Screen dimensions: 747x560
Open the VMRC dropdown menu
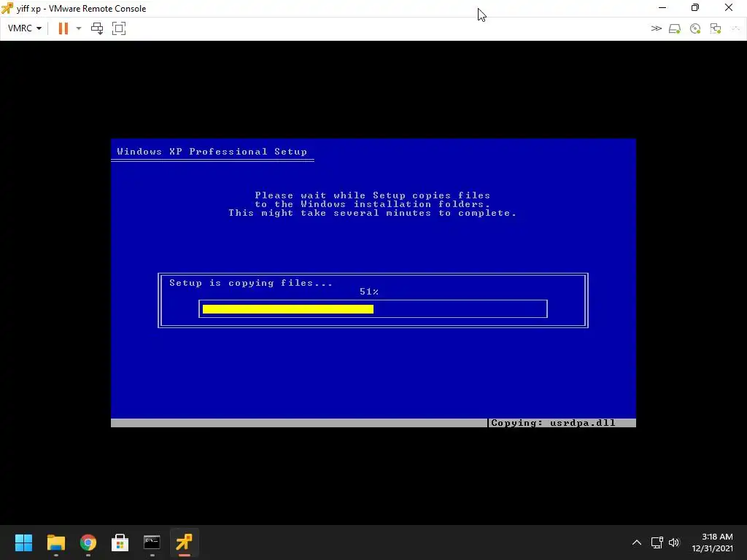(x=25, y=28)
